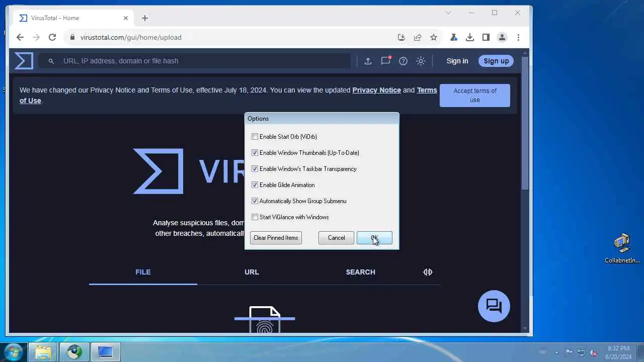The height and width of the screenshot is (362, 644).
Task: Close the VirusTotal - Home tab
Action: [x=126, y=18]
